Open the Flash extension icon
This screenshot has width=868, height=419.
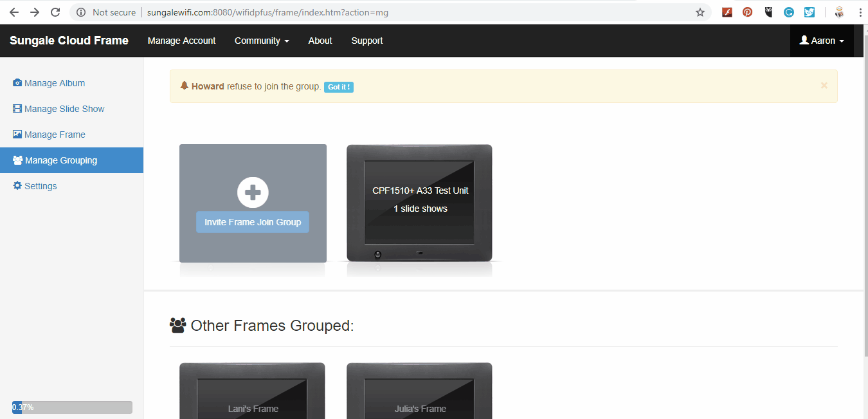[727, 12]
